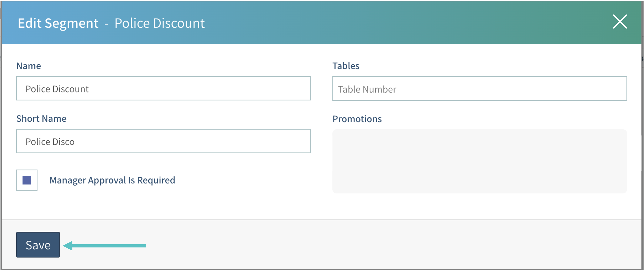Toggle the Manager Approval Is Required checkbox

pyautogui.click(x=27, y=180)
